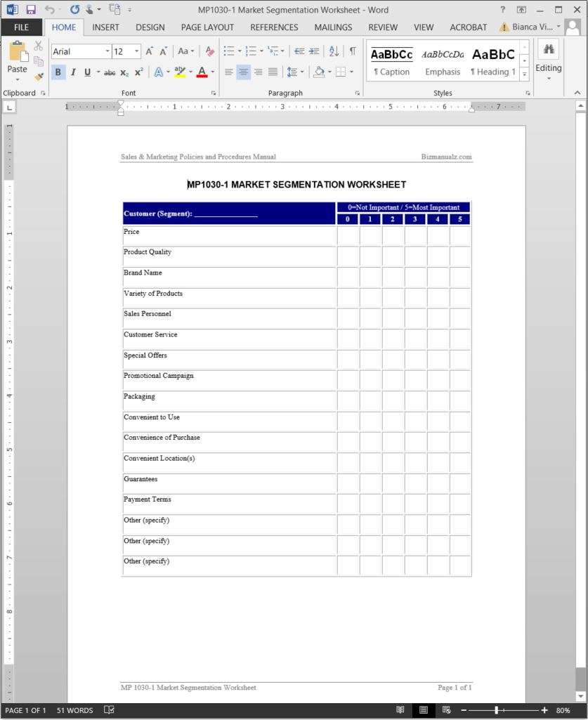
Task: Expand the Numbering list dropdown
Action: coord(262,51)
